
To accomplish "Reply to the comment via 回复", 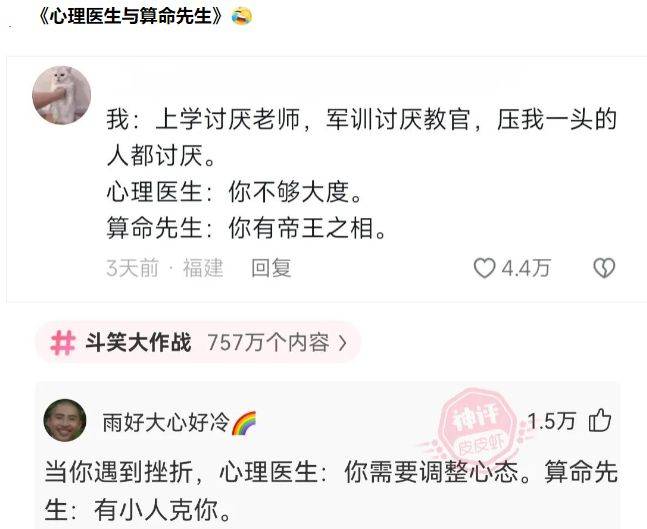I will [x=272, y=268].
